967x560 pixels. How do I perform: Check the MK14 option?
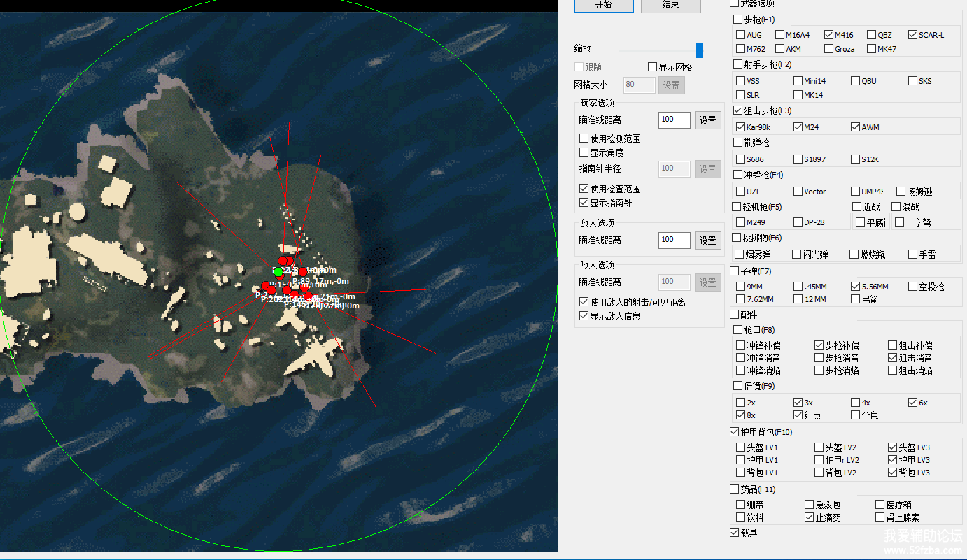click(798, 95)
